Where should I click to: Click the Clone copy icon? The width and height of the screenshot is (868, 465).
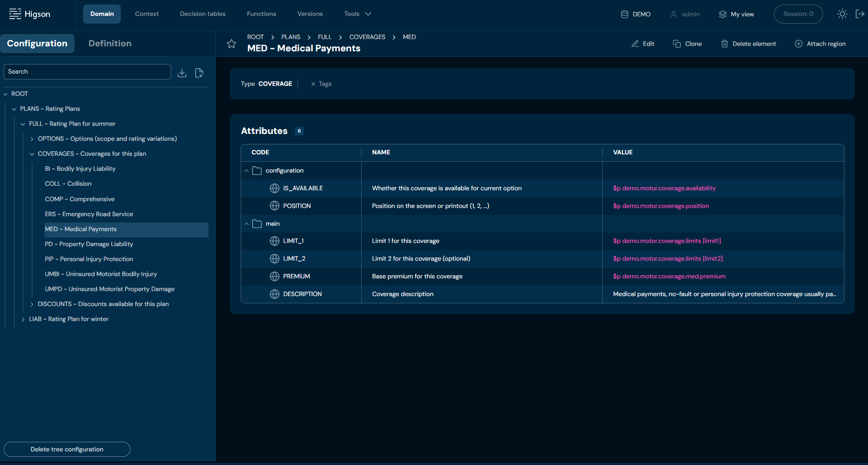677,44
